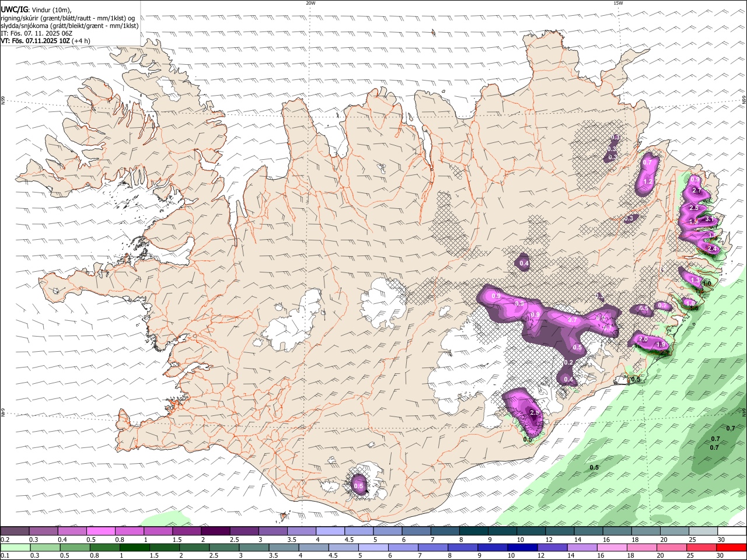This screenshot has width=747, height=560.
Task: Click the 'VT: Fös. 07.11.2025 10Z (+4 h)' line
Action: 46,41
